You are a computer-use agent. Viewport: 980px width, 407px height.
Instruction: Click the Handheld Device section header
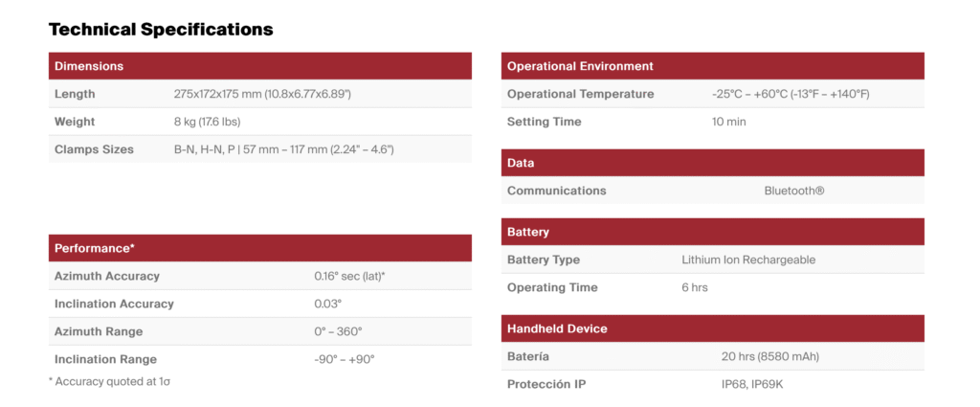pos(557,328)
